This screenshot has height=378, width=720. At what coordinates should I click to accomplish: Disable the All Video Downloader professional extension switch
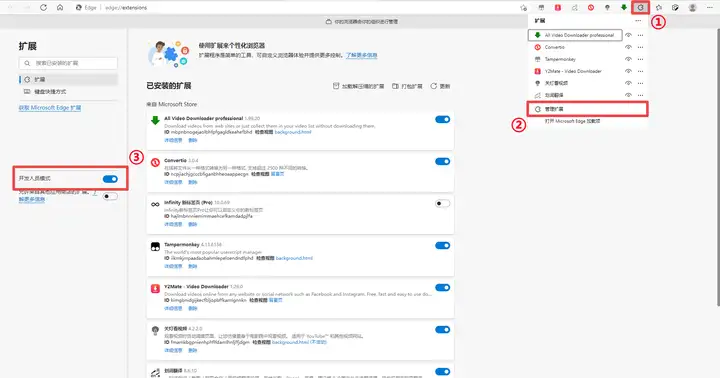443,119
